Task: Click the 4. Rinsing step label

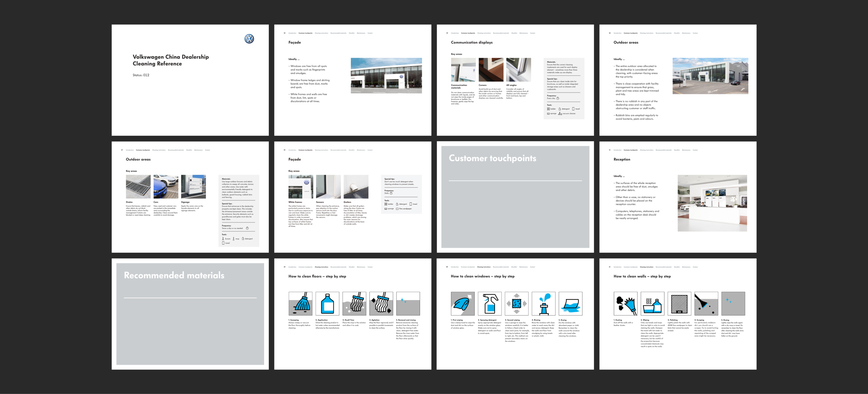Action: [x=536, y=320]
